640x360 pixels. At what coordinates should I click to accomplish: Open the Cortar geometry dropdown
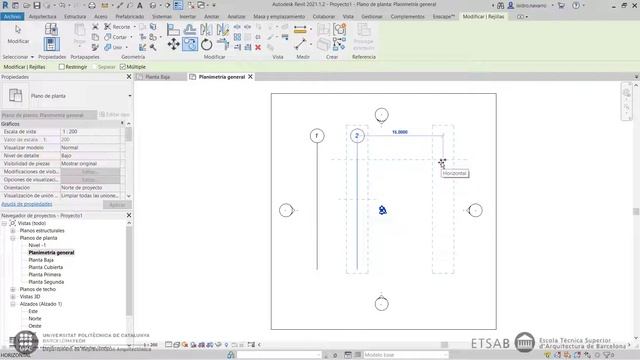131,37
